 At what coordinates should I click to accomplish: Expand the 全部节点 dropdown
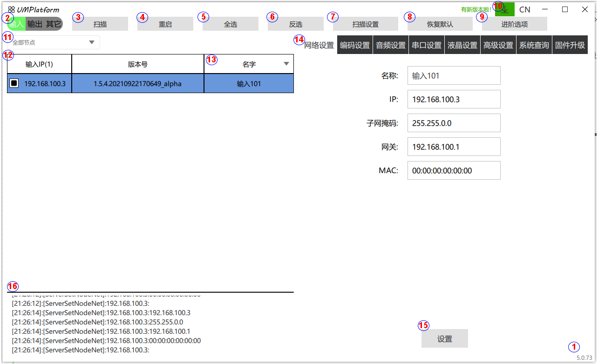(91, 43)
